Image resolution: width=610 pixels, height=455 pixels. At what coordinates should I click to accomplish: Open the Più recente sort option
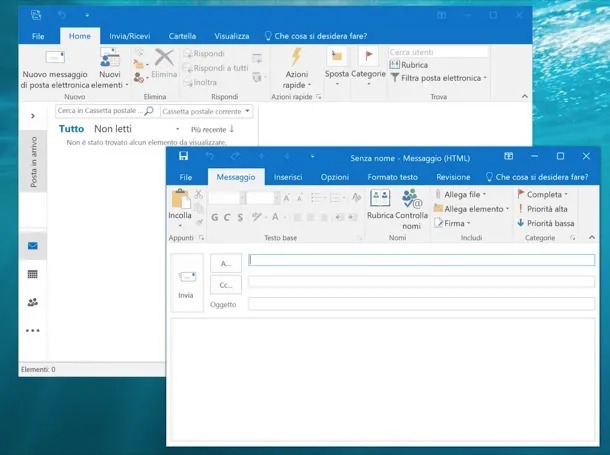click(212, 130)
